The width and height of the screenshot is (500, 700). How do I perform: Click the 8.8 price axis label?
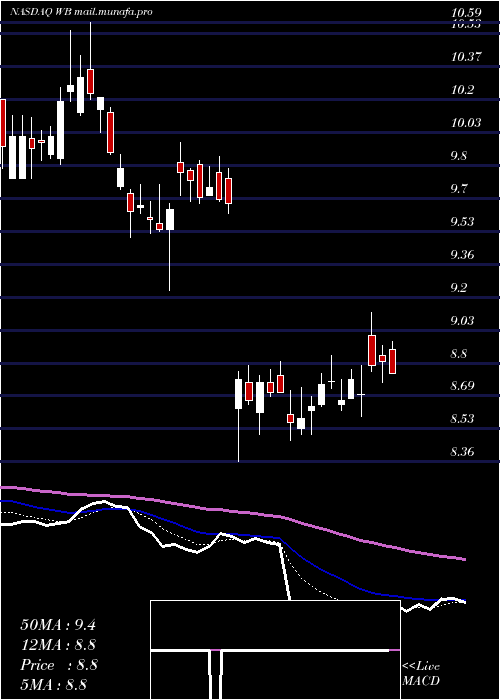coord(459,354)
